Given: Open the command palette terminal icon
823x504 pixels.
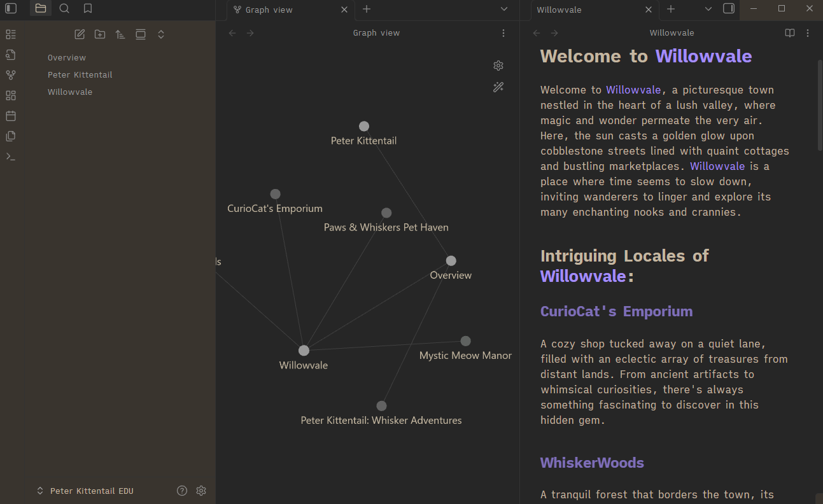Looking at the screenshot, I should coord(10,157).
